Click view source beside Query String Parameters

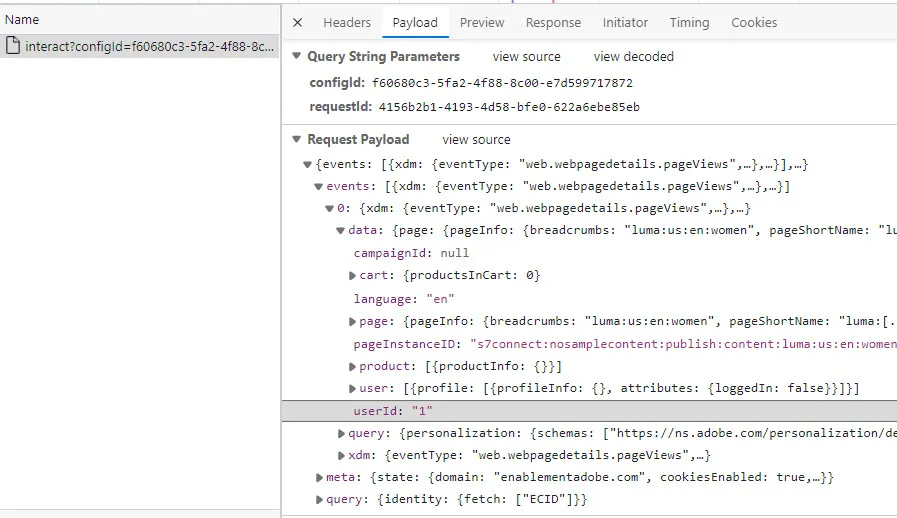(526, 57)
